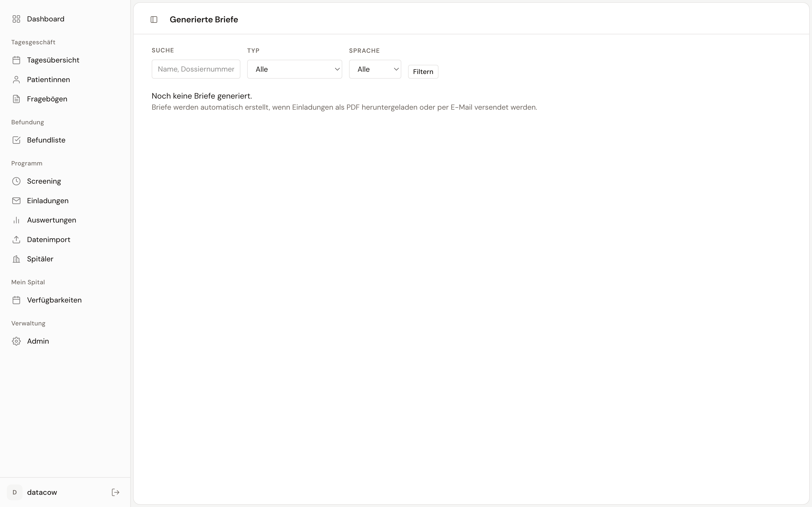
Task: Click the Dashboard grid icon
Action: pyautogui.click(x=16, y=19)
